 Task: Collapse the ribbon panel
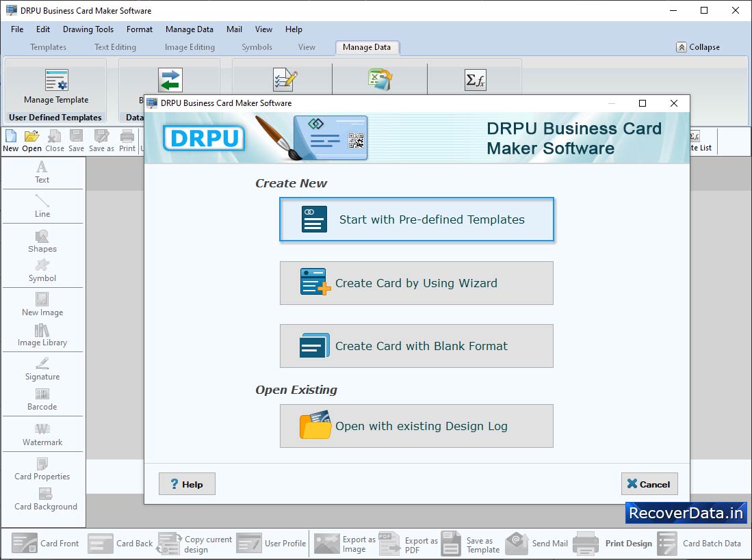(x=698, y=47)
